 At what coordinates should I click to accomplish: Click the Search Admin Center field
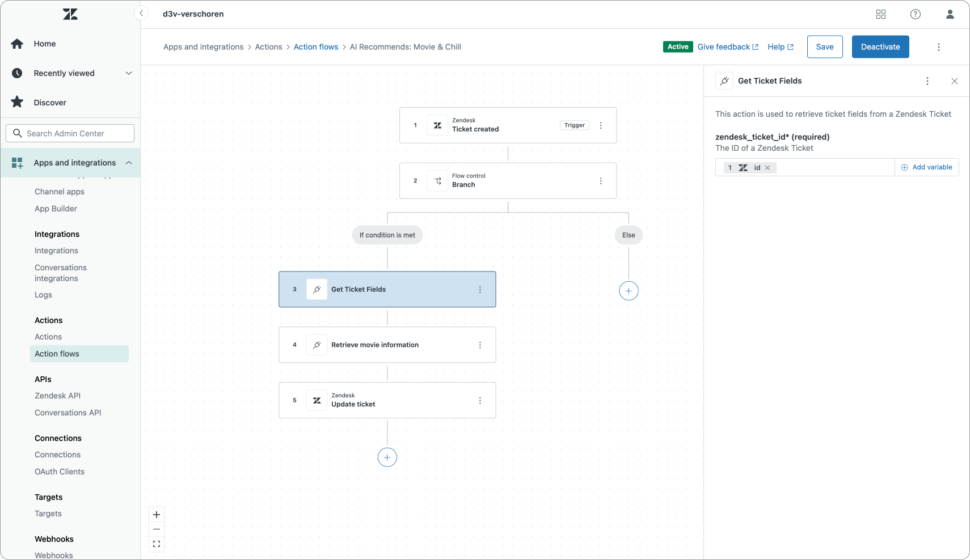click(x=70, y=133)
